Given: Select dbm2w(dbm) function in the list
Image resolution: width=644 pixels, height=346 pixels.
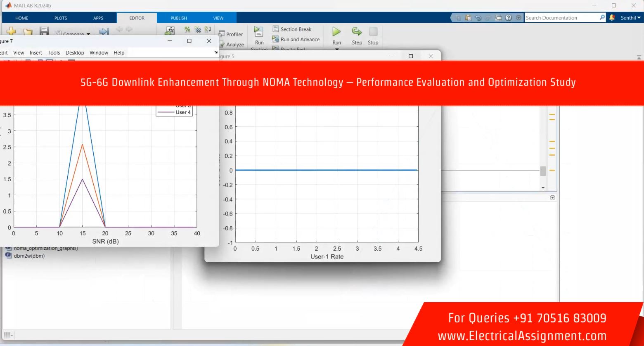Looking at the screenshot, I should pos(29,256).
